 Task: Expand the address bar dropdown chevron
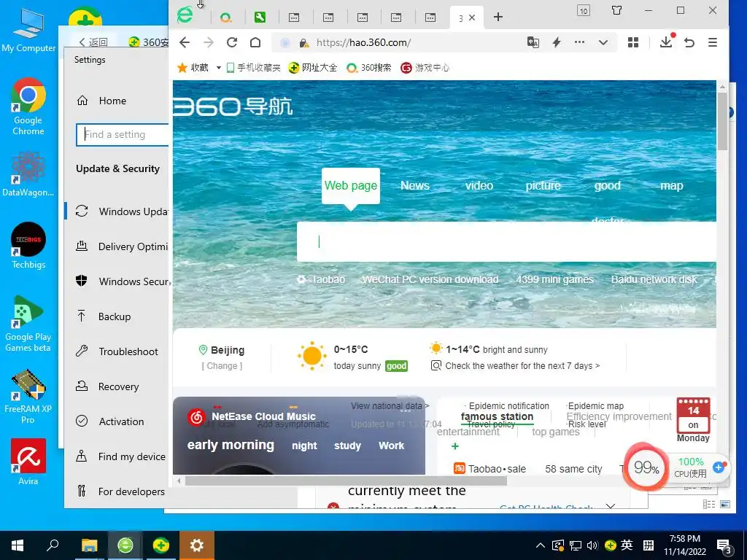click(x=603, y=42)
